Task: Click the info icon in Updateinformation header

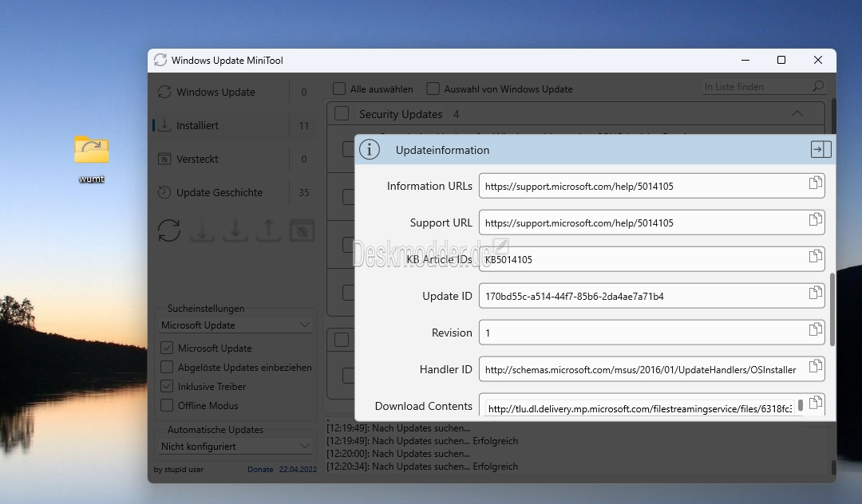Action: (x=370, y=149)
